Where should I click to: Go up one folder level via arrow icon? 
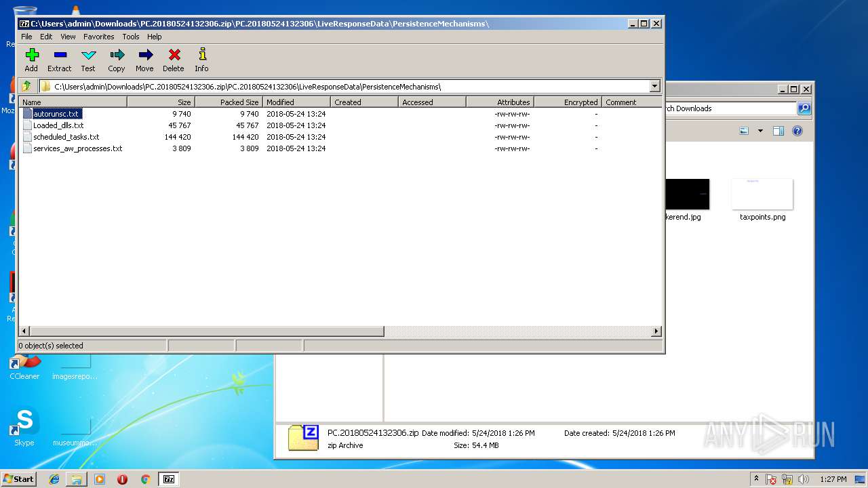pyautogui.click(x=26, y=86)
